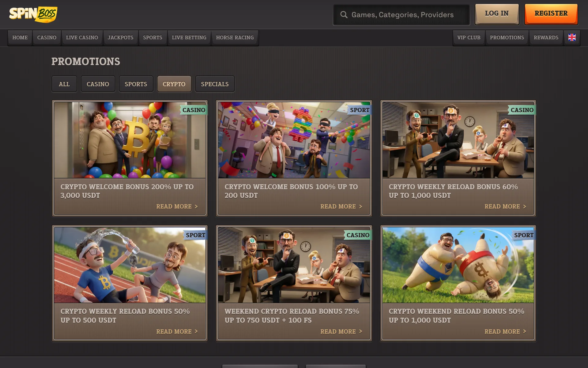Select the CASINO promotions filter tab
Image resolution: width=588 pixels, height=368 pixels.
tap(98, 84)
